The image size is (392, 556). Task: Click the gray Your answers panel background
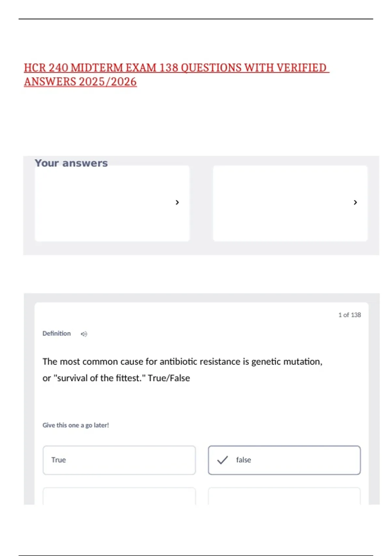pyautogui.click(x=201, y=249)
